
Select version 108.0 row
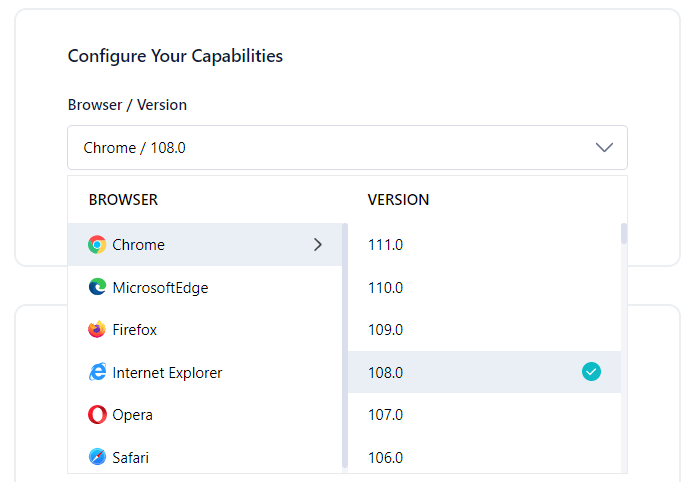pyautogui.click(x=484, y=372)
